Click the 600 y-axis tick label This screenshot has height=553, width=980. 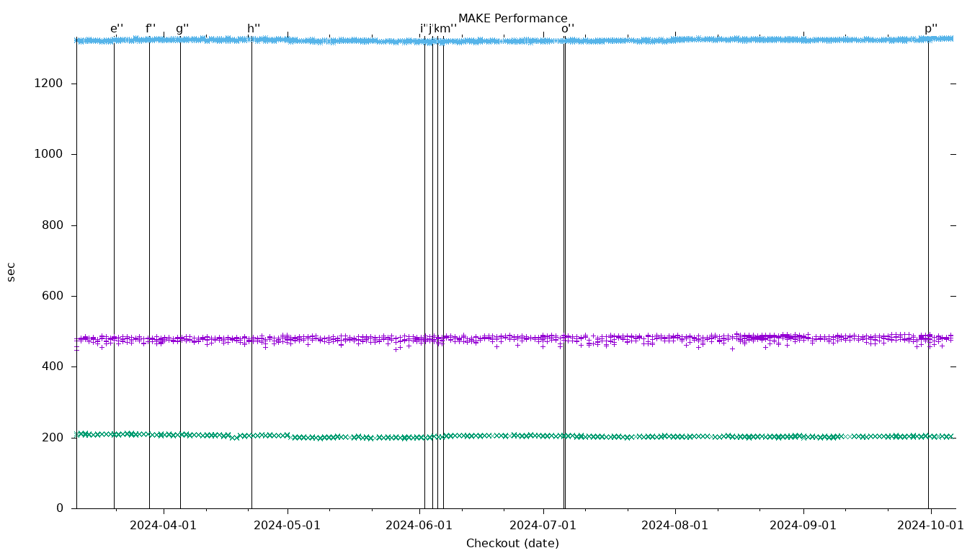coord(52,296)
